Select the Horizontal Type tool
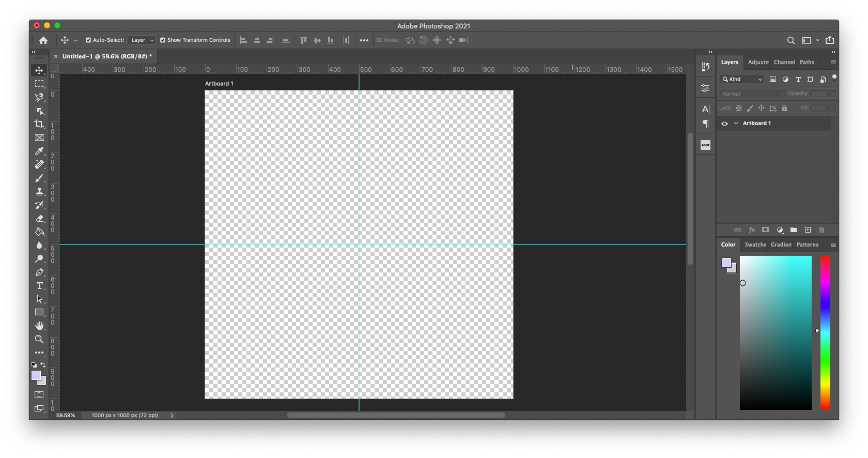Screen dimensions: 868x458 (39, 285)
